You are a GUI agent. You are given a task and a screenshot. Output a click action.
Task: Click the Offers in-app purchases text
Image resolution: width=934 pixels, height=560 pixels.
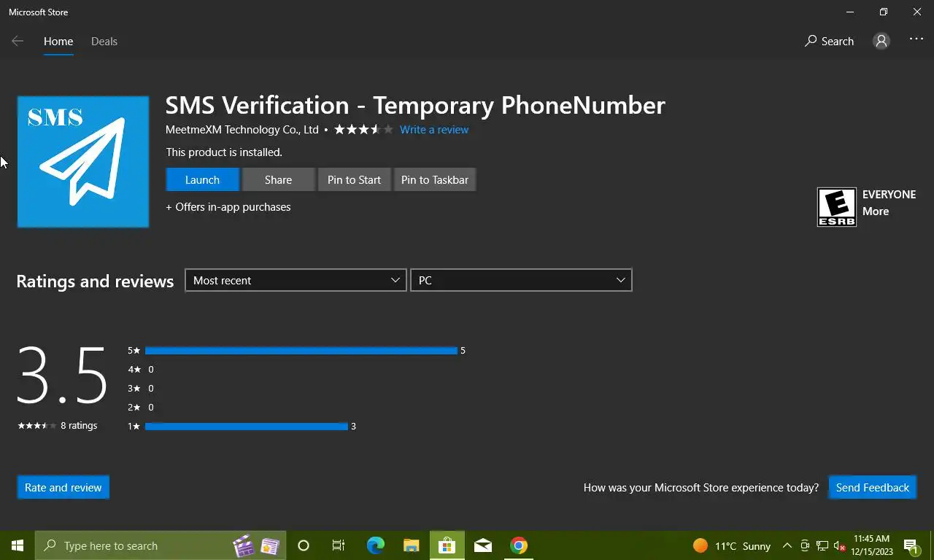[x=228, y=207]
